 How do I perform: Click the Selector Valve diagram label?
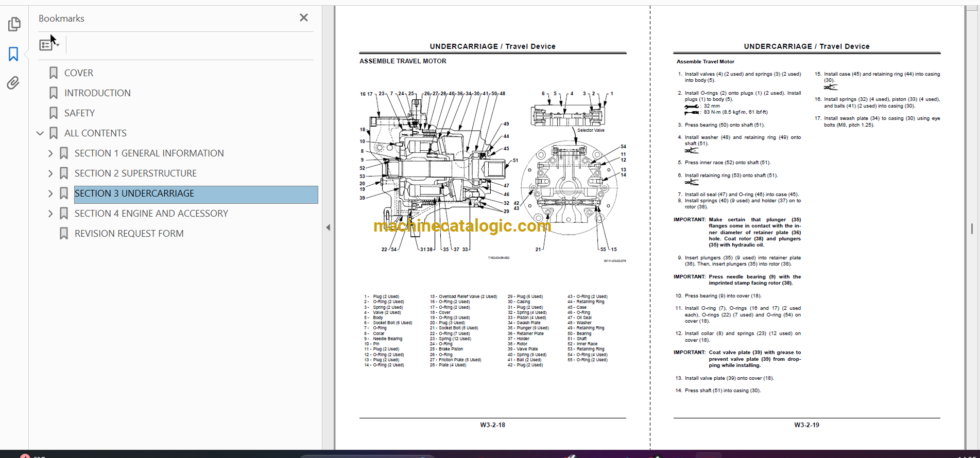(x=591, y=130)
